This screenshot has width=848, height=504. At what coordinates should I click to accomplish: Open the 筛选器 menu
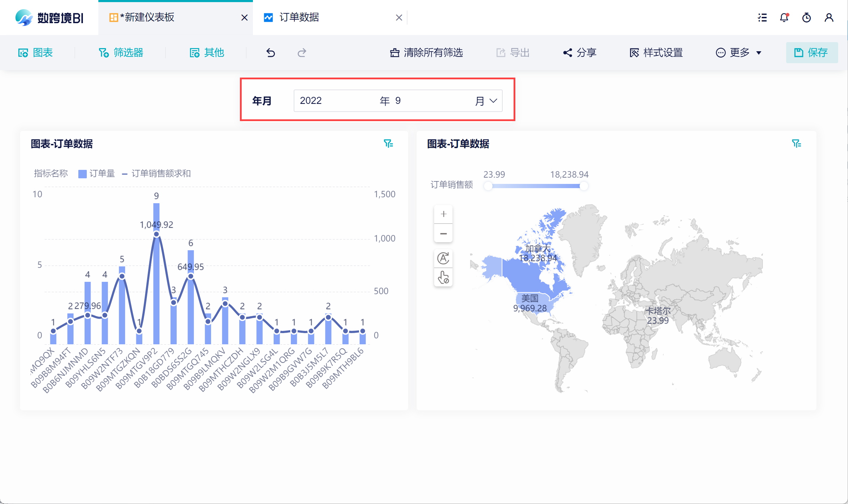pyautogui.click(x=121, y=53)
